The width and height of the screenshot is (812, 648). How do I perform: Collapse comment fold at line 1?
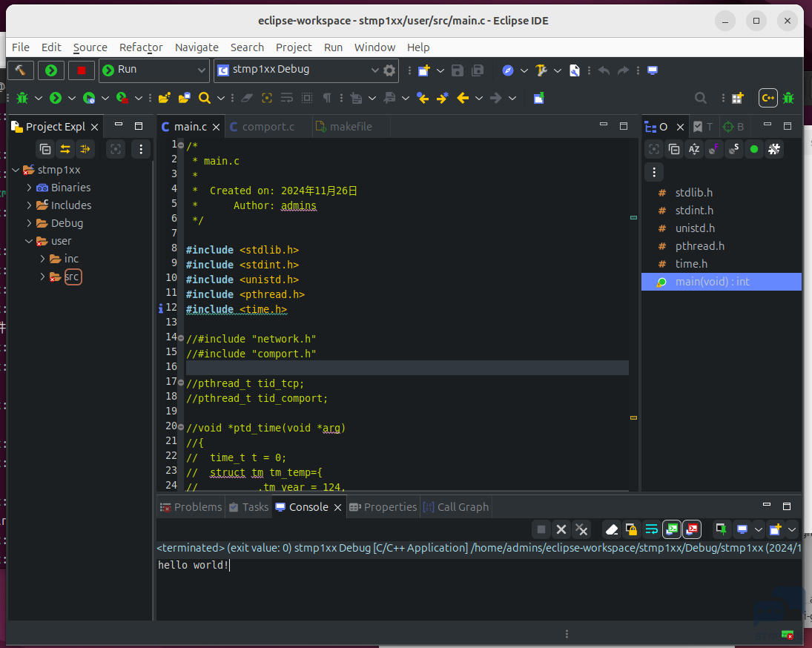tap(181, 145)
